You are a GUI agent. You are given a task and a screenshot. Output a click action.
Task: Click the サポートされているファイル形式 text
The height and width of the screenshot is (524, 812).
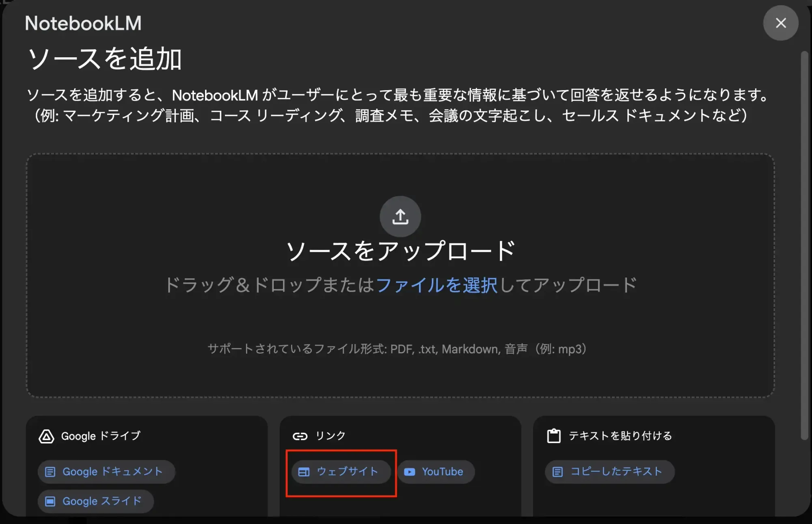click(x=397, y=349)
